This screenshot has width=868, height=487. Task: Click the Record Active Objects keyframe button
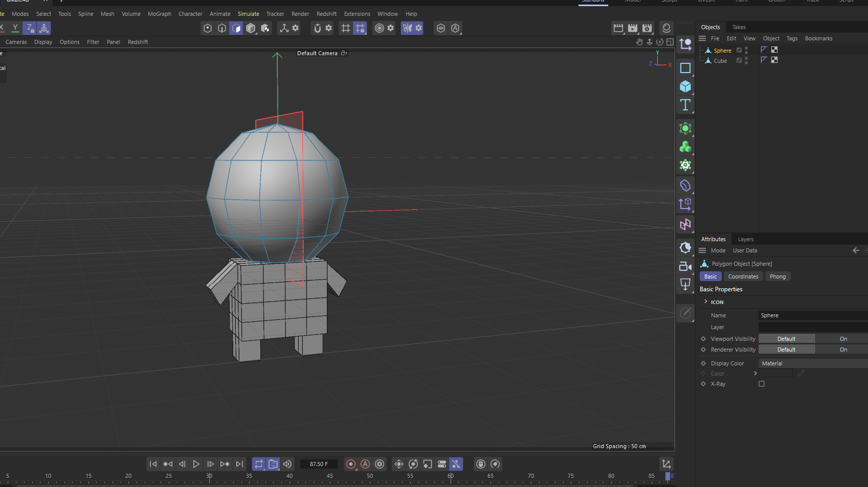(x=350, y=464)
